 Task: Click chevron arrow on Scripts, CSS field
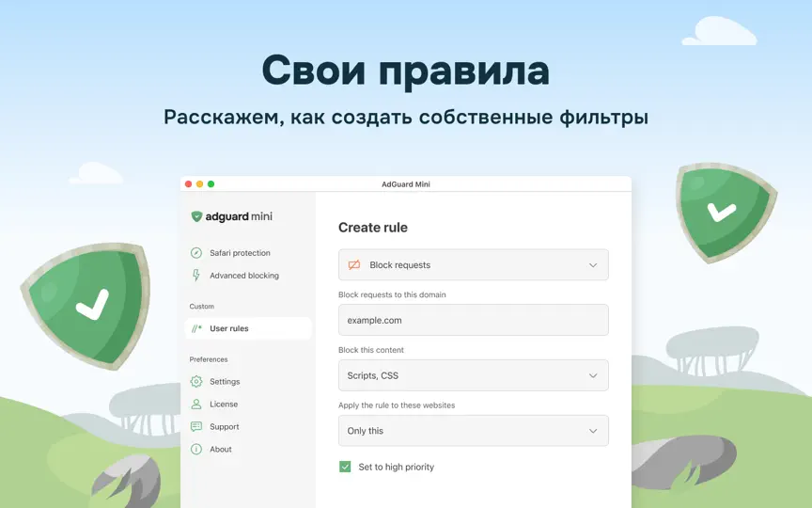[593, 375]
